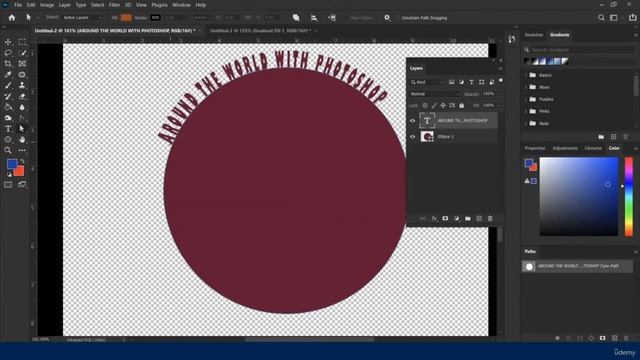The width and height of the screenshot is (640, 360).
Task: Select the Eyedropper tool
Action: pos(8,75)
